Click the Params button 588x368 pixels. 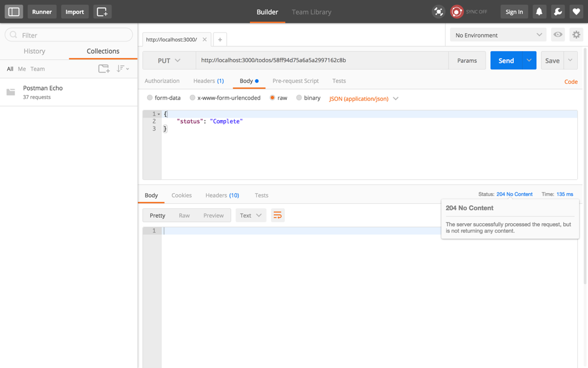467,60
